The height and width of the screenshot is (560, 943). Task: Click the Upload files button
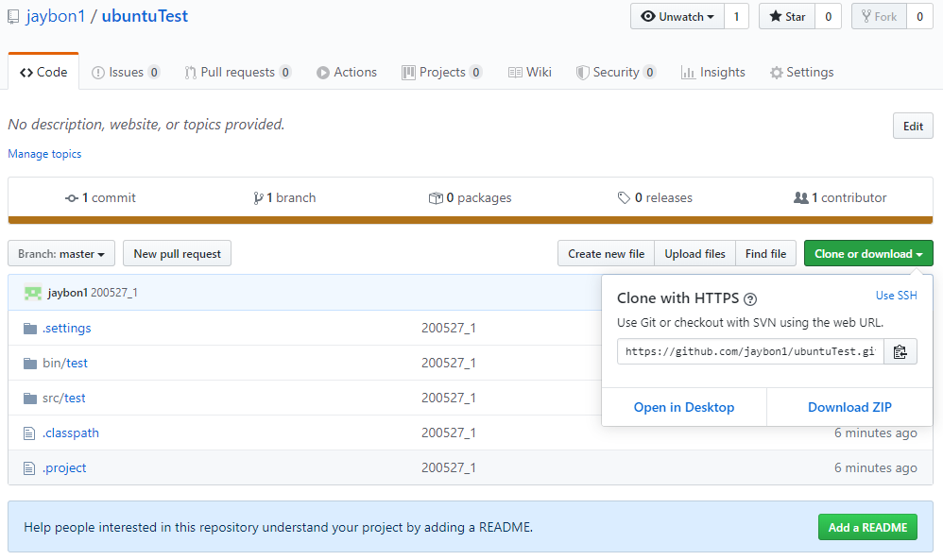[694, 254]
